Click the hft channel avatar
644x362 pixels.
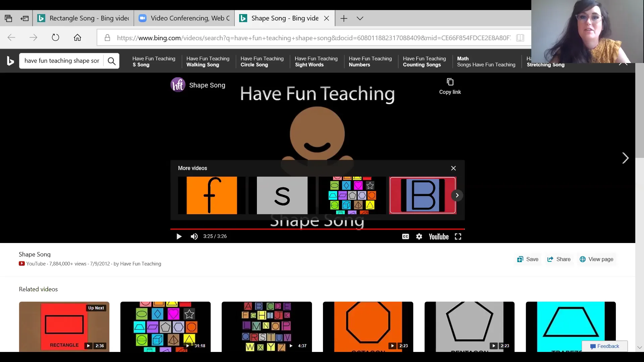(178, 85)
